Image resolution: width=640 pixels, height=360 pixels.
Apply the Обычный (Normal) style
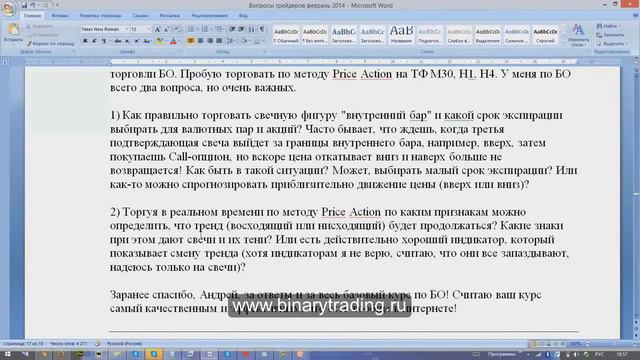coord(286,35)
